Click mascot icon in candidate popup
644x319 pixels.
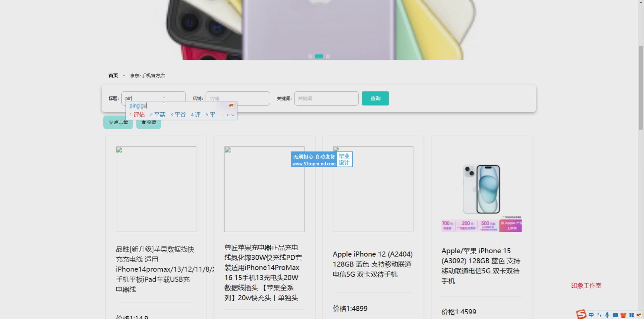231,106
